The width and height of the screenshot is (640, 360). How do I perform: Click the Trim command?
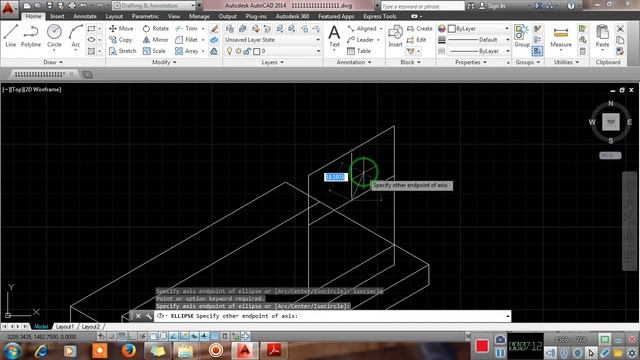point(187,29)
